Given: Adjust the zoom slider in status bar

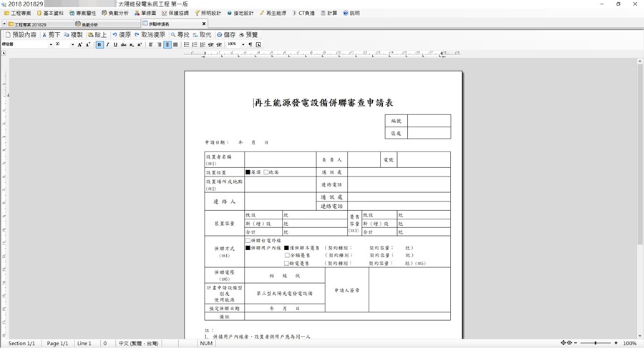Looking at the screenshot, I should pyautogui.click(x=595, y=344).
